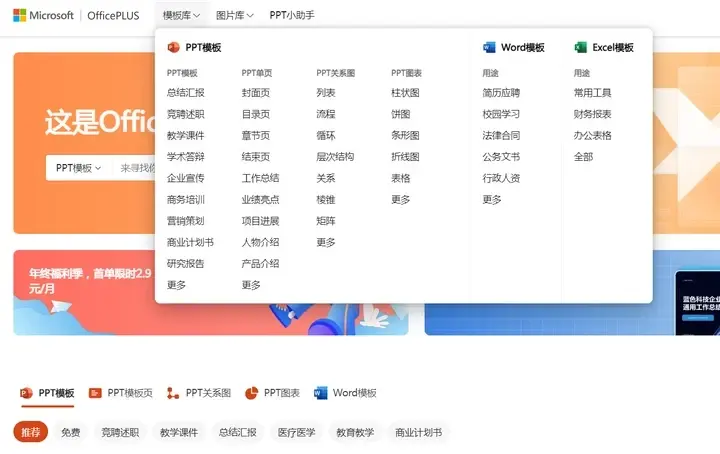Open 常用工具 Excel template category
The image size is (720, 454).
pos(592,93)
